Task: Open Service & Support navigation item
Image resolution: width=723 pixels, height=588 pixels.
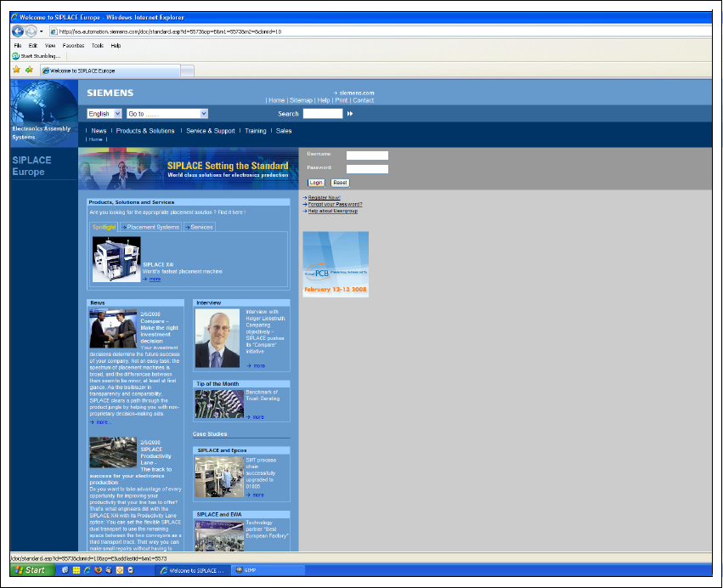Action: pyautogui.click(x=211, y=131)
